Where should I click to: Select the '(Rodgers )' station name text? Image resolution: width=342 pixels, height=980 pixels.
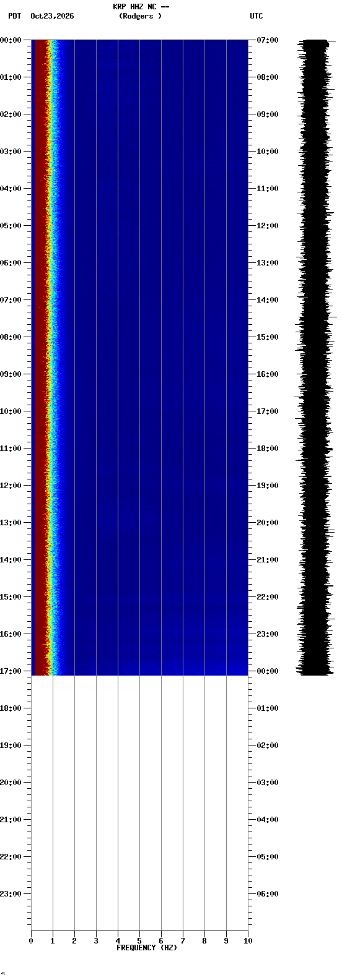[140, 16]
